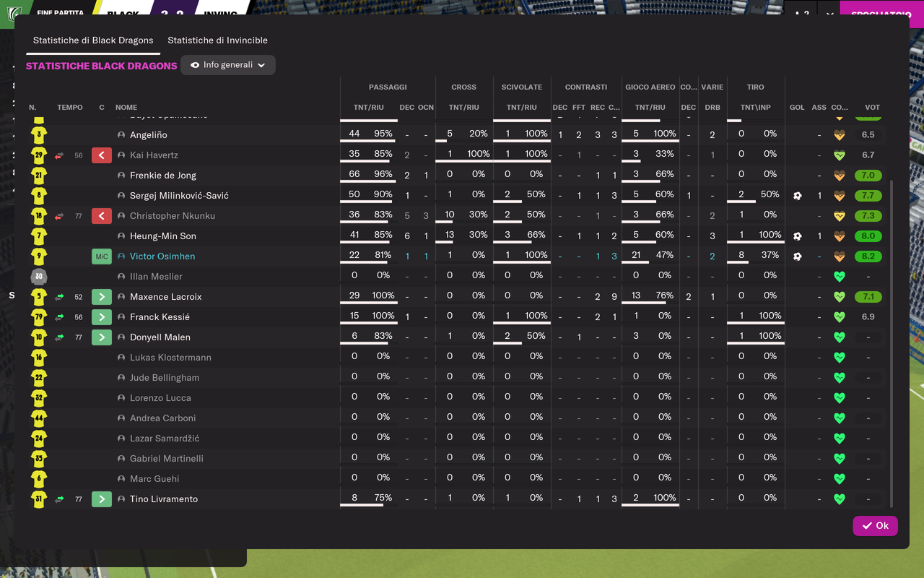Click Donyell Malen substituted-on arrow icon
924x578 pixels.
pyautogui.click(x=102, y=337)
